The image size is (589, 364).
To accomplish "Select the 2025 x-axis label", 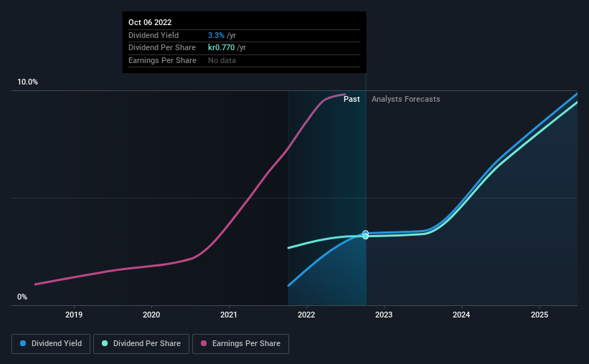I will 539,315.
